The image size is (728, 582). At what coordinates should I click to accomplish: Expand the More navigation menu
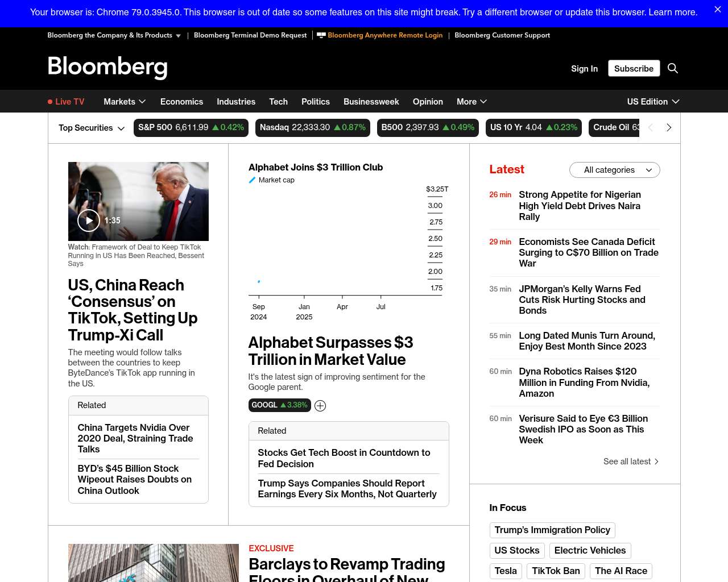[472, 102]
